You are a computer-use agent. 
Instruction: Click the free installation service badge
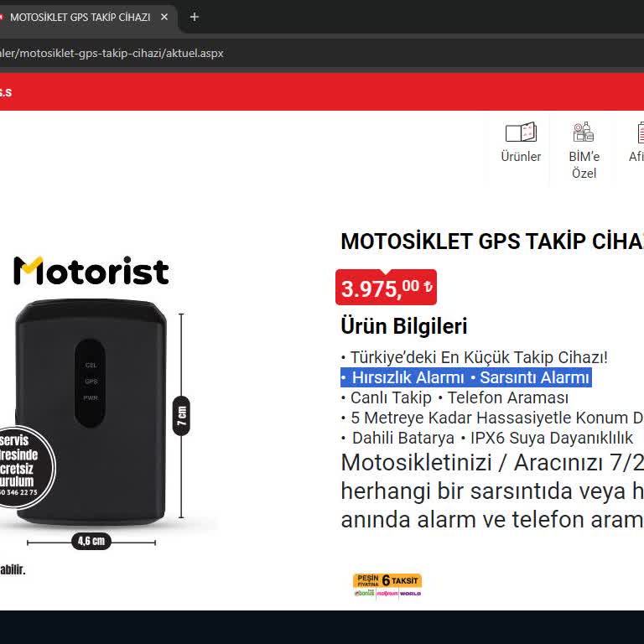pyautogui.click(x=25, y=467)
